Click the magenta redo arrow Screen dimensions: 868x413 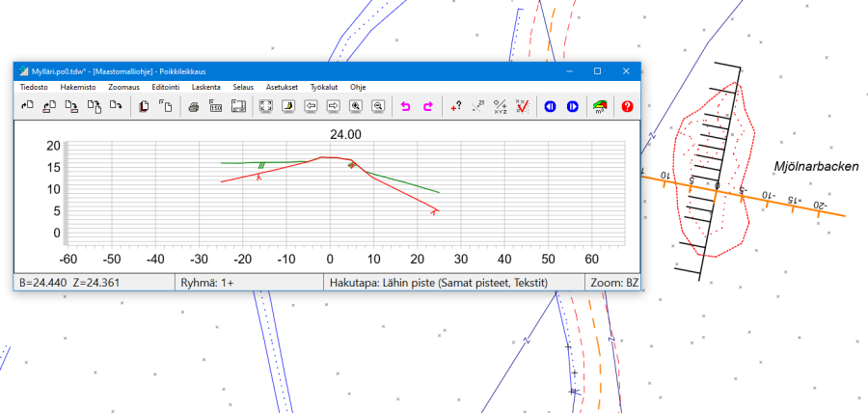pos(428,106)
